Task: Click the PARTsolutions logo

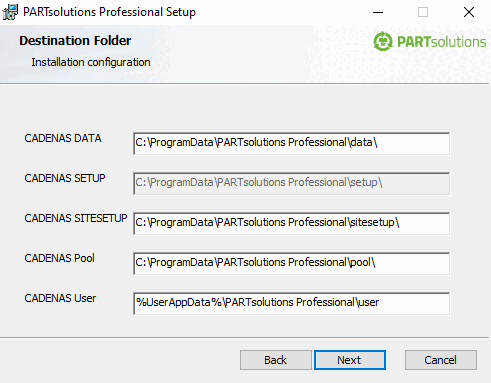Action: tap(430, 42)
